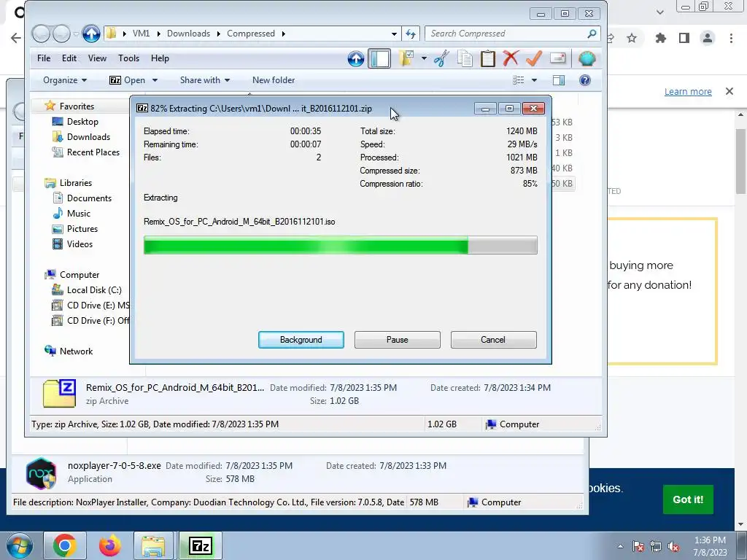Open the Tools menu
This screenshot has height=560, width=747.
128,58
